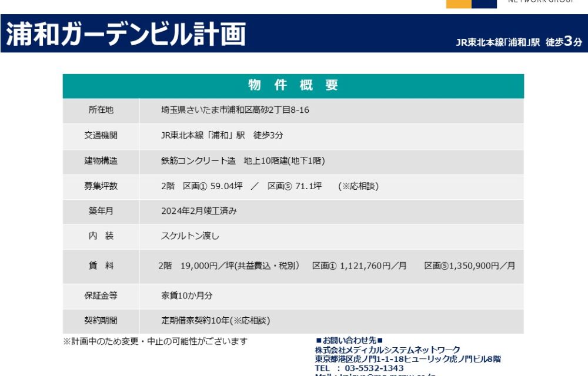Click the 物件概要 table header

(x=293, y=85)
